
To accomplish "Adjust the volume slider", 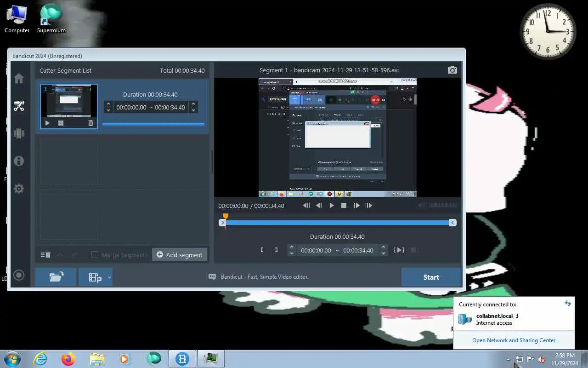I will click(x=443, y=206).
